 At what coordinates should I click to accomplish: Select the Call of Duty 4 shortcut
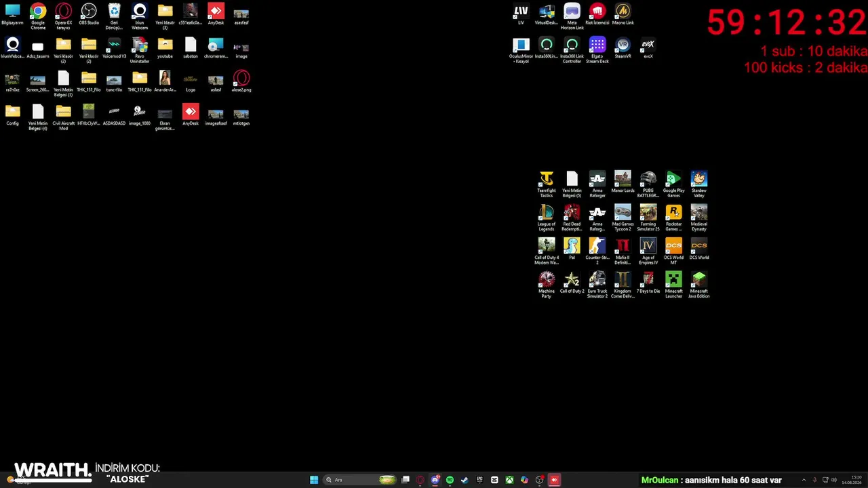(547, 251)
